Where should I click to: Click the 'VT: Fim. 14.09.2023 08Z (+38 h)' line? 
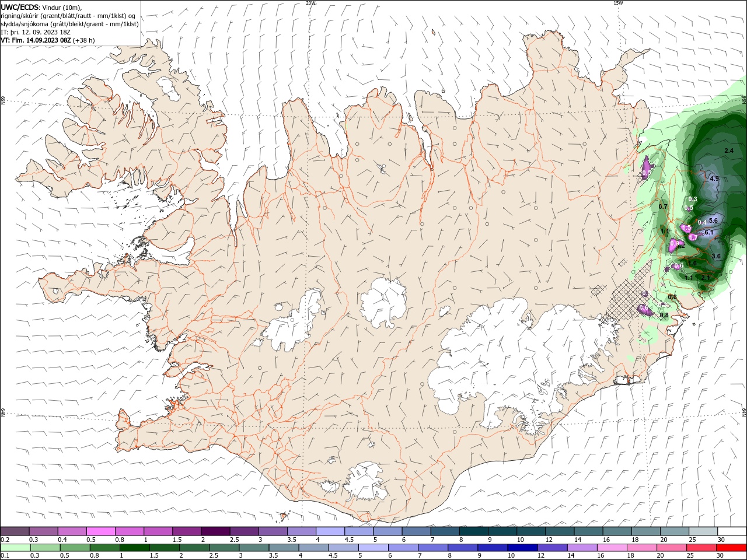click(x=48, y=40)
